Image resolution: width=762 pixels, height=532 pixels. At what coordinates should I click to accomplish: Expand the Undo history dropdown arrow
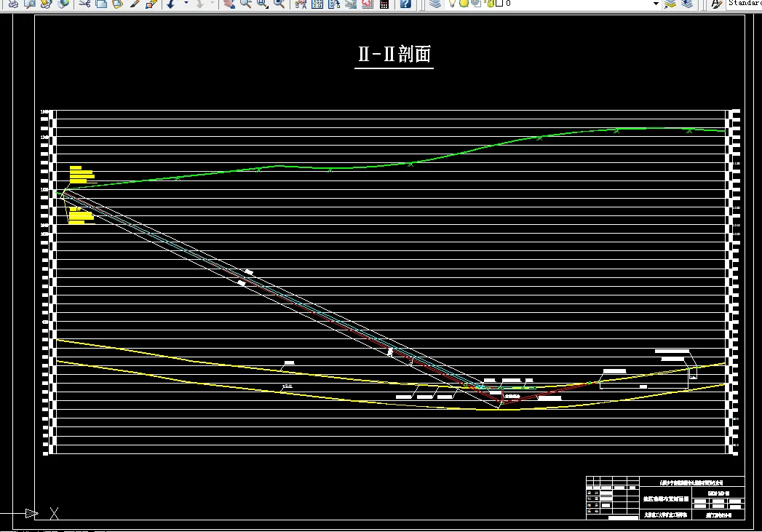click(x=186, y=4)
